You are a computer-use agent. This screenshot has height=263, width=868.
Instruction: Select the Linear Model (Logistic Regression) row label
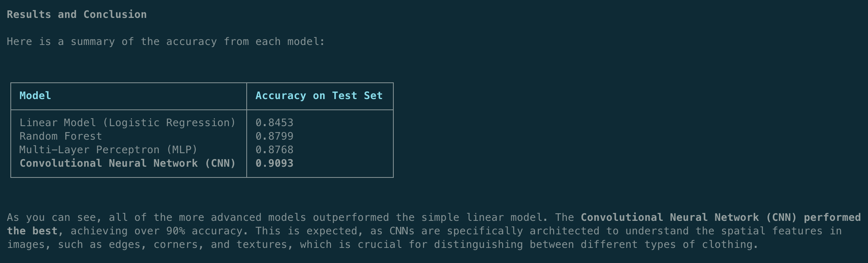128,123
